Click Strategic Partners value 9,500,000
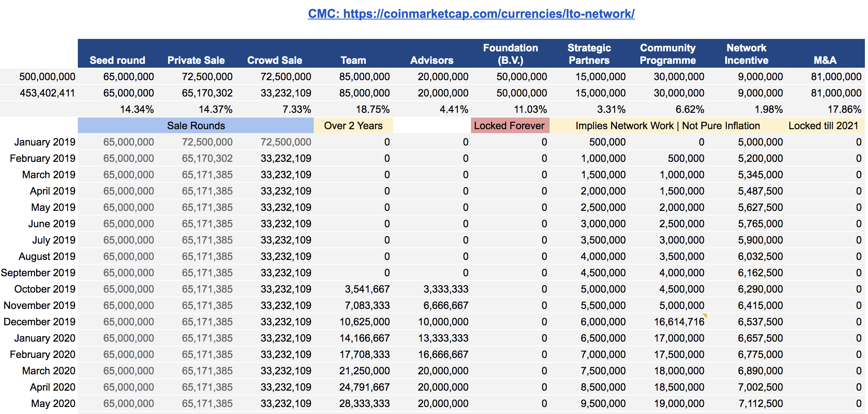 [x=603, y=403]
